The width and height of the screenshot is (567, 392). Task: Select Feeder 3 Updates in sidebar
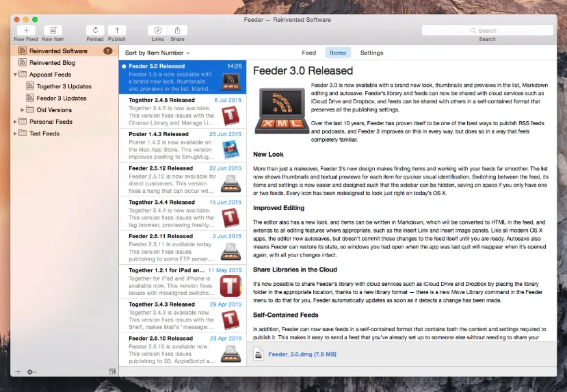65,98
